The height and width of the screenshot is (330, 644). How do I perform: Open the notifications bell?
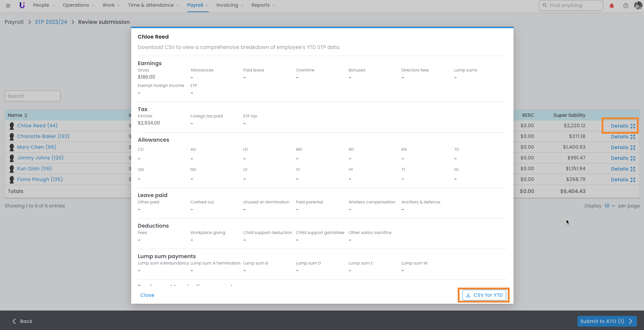pyautogui.click(x=612, y=6)
